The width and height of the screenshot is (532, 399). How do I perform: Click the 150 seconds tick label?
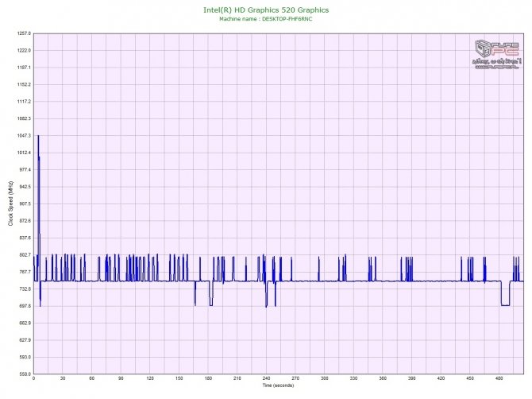point(179,378)
